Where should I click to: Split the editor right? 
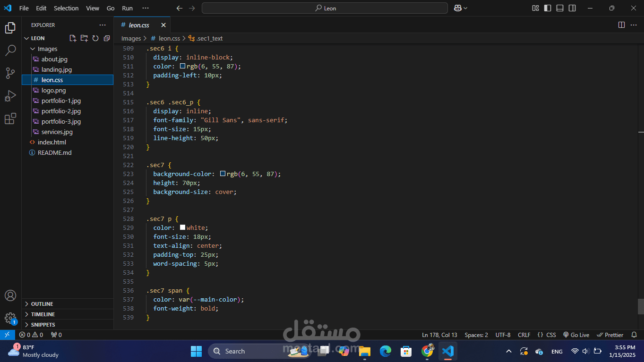tap(621, 25)
